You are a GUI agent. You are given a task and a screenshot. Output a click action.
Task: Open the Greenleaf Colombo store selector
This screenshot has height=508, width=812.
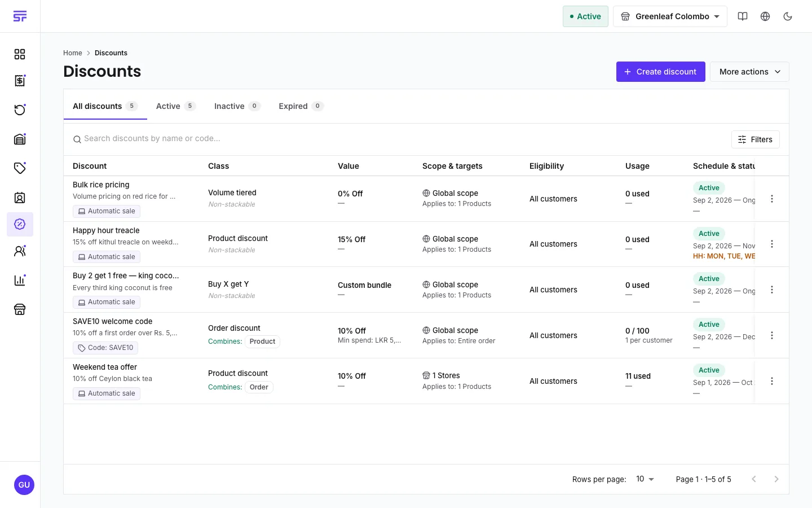point(670,16)
